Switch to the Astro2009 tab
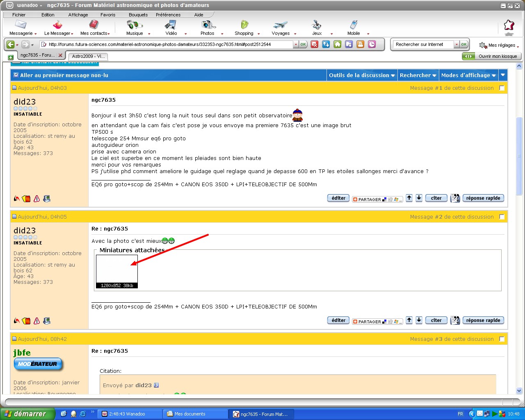This screenshot has height=420, width=525. pos(88,56)
